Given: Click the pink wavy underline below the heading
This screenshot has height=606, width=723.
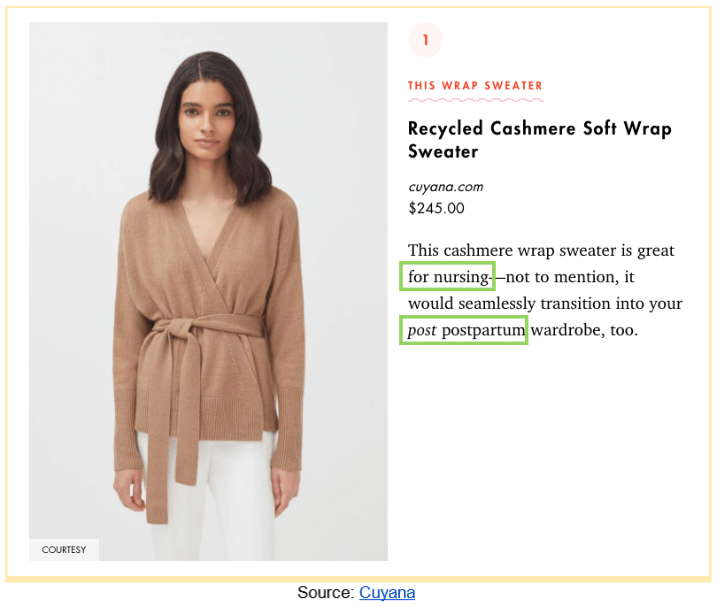Looking at the screenshot, I should [x=475, y=100].
